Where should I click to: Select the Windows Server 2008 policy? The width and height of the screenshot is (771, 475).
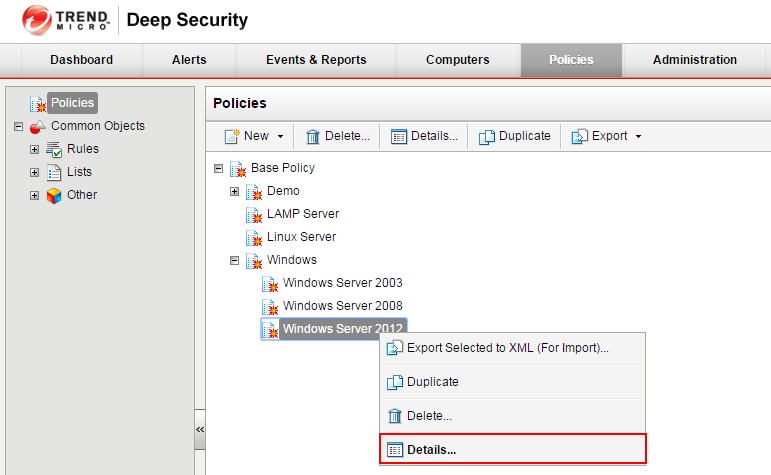pos(343,306)
